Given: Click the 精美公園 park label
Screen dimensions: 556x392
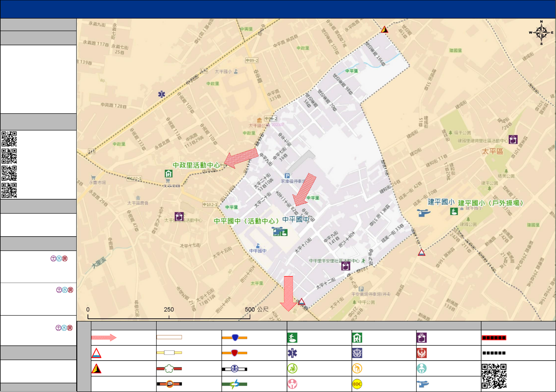Looking at the screenshot, I should pos(506,176).
